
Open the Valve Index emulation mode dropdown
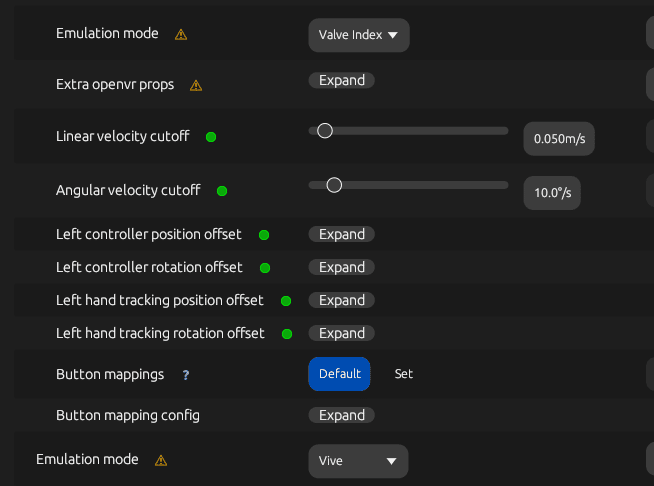359,35
